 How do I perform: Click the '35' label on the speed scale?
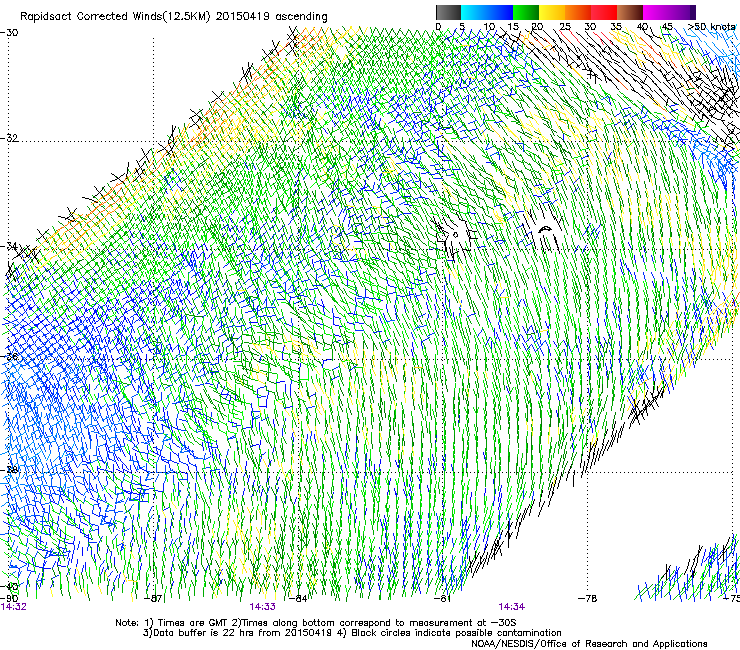(x=616, y=26)
